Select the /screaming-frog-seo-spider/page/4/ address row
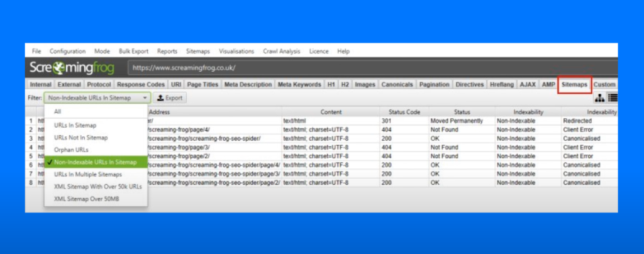 pyautogui.click(x=215, y=165)
